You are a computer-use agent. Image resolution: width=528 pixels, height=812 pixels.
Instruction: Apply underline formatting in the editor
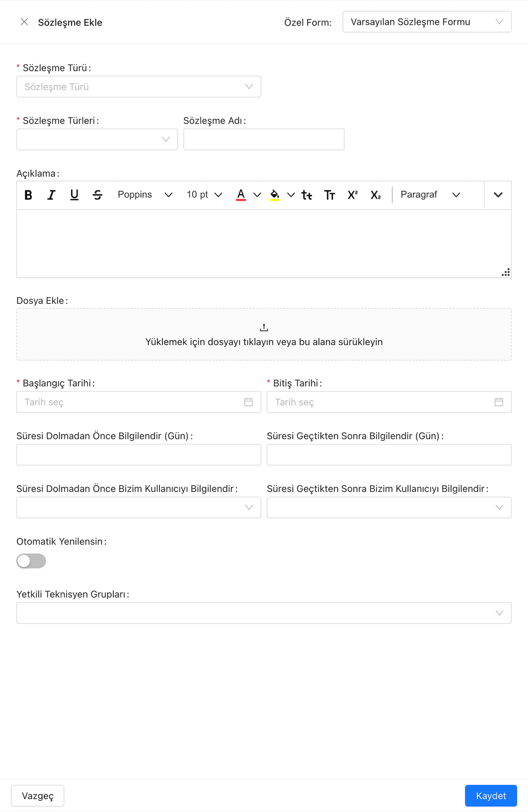click(74, 195)
